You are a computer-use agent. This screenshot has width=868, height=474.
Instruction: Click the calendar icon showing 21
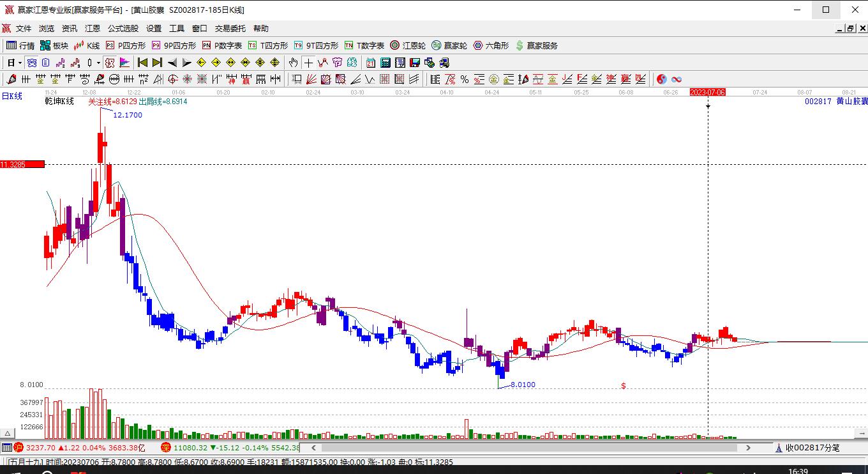point(371,63)
